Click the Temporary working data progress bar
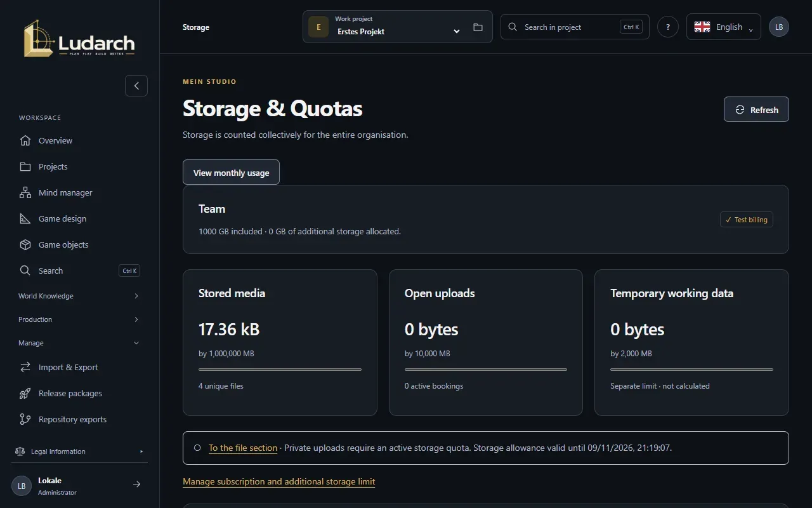The width and height of the screenshot is (812, 508). (x=691, y=369)
